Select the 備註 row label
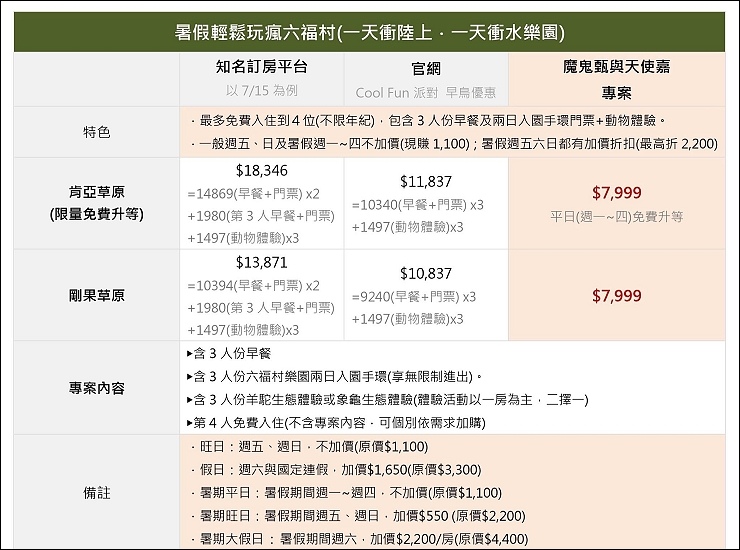The width and height of the screenshot is (740, 550). pos(96,493)
